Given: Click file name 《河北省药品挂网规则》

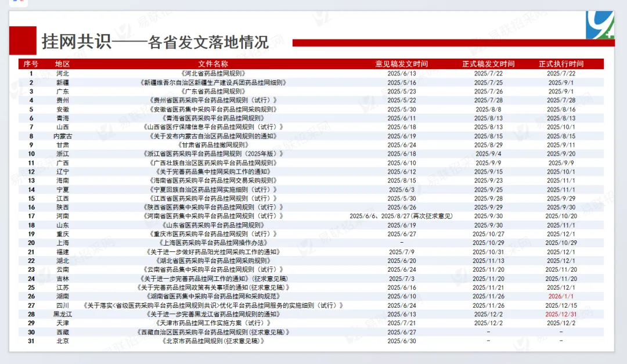Looking at the screenshot, I should pyautogui.click(x=213, y=74).
